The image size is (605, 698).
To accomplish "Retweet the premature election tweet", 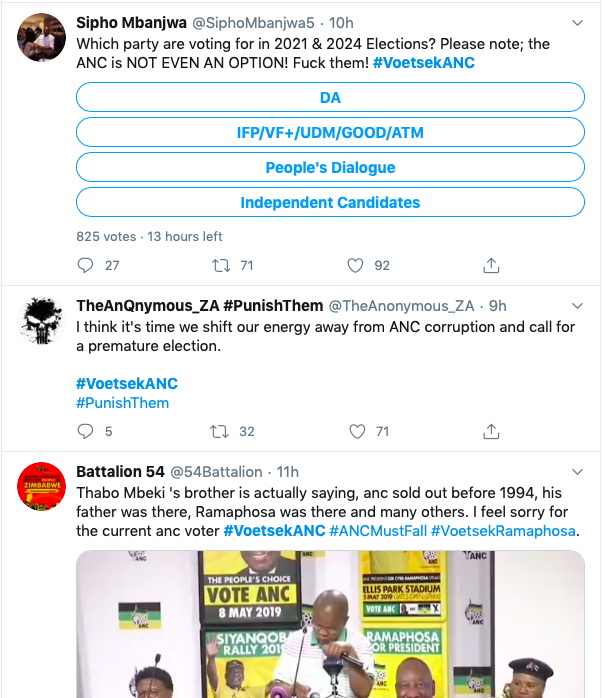I will [221, 431].
